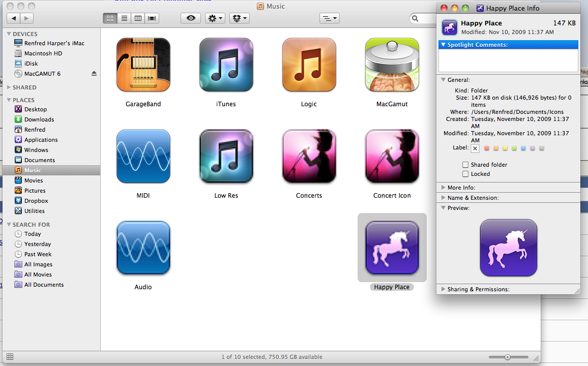Select the Logic folder icon
Screen dimensions: 588x366
[309, 65]
